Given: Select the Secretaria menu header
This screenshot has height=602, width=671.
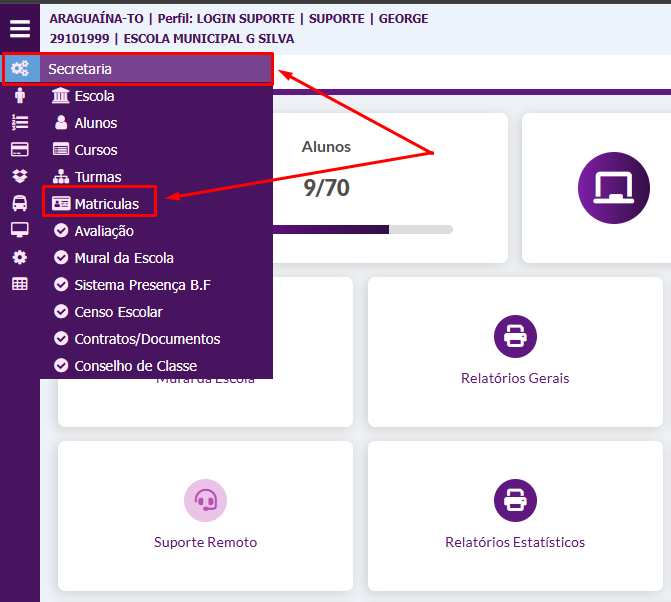Looking at the screenshot, I should [158, 69].
